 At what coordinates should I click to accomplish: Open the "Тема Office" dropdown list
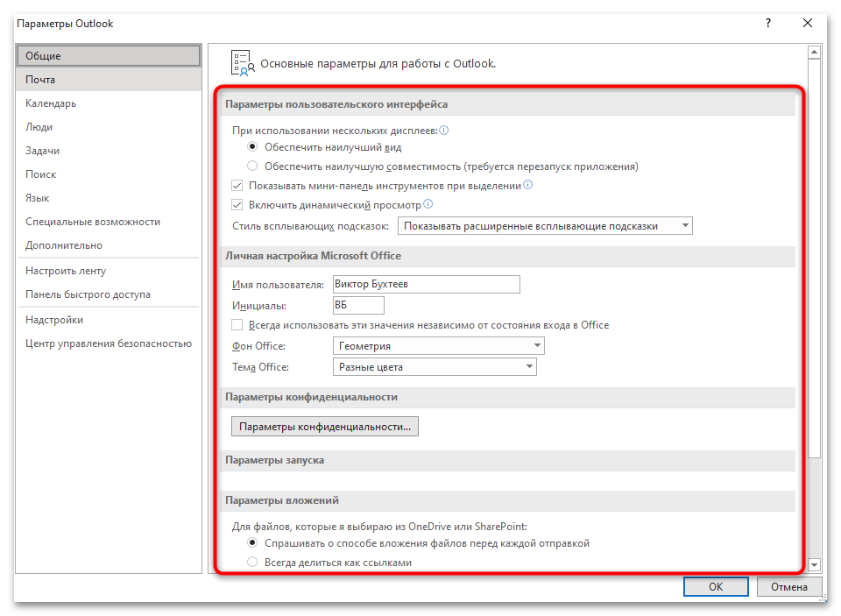[x=435, y=367]
